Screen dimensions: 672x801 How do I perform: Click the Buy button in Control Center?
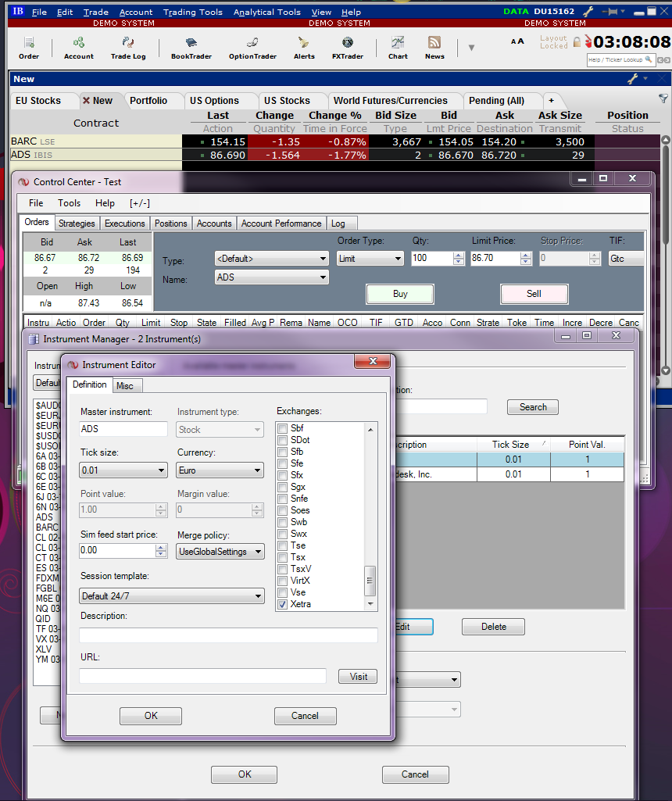400,294
